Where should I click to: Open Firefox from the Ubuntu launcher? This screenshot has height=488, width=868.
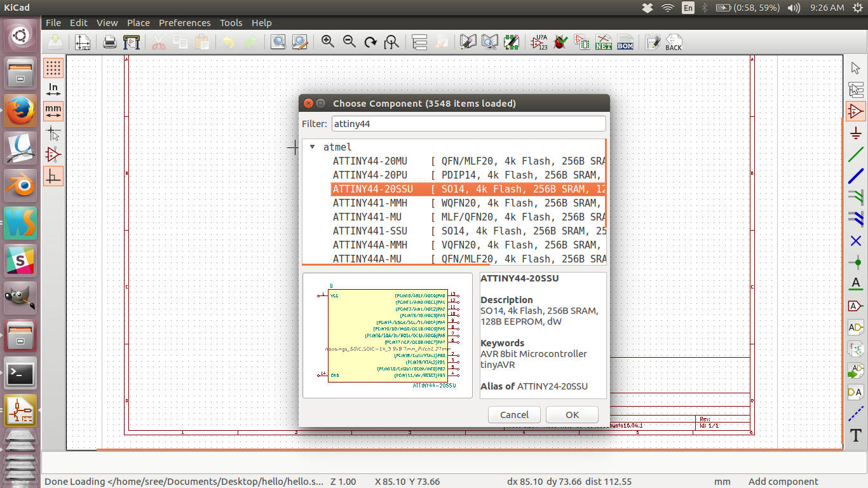pos(20,111)
